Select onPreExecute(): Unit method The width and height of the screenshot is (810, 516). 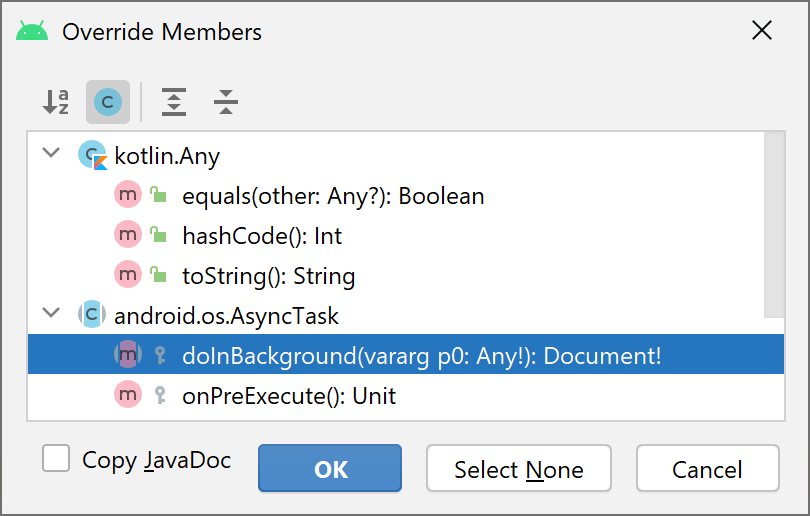click(x=289, y=396)
